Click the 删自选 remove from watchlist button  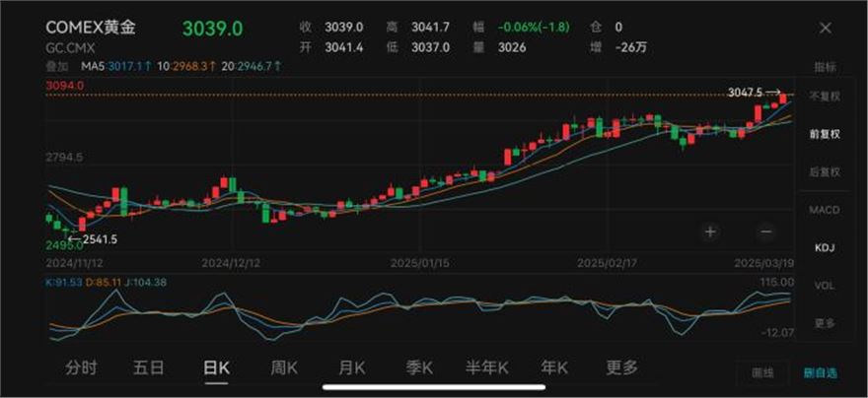click(x=819, y=373)
